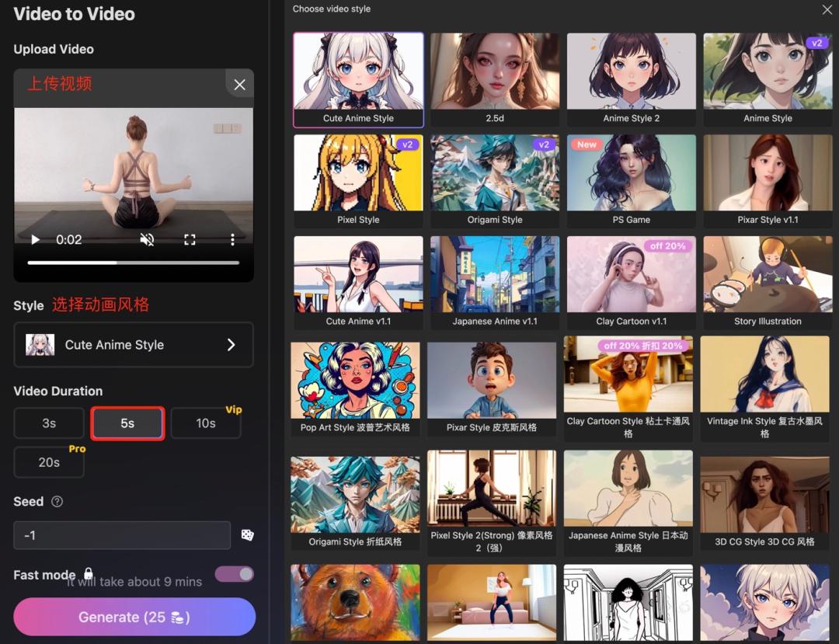Click the Fast mode lock icon
This screenshot has height=644, width=839.
(89, 573)
